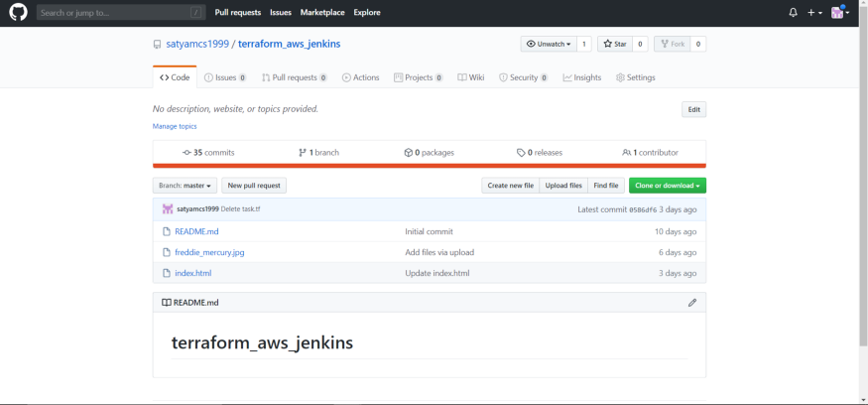Click Create new file
Viewport: 868px width, 405px height.
(x=511, y=186)
